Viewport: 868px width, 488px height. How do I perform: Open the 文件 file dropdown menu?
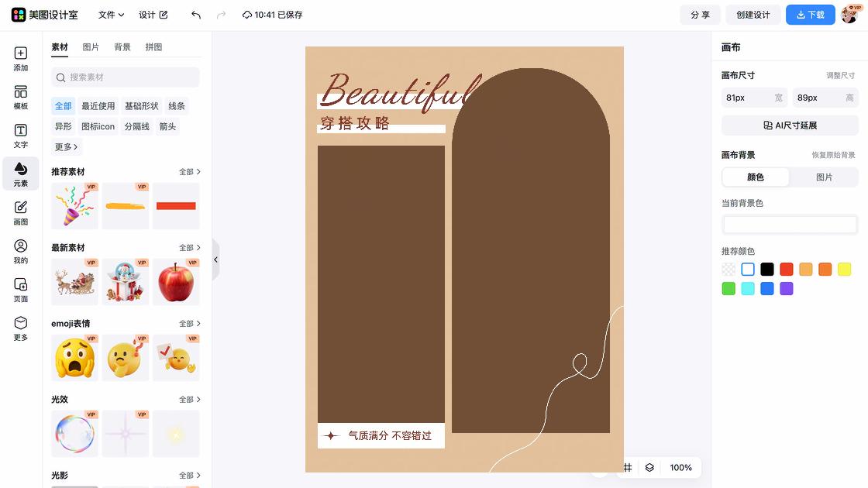111,15
